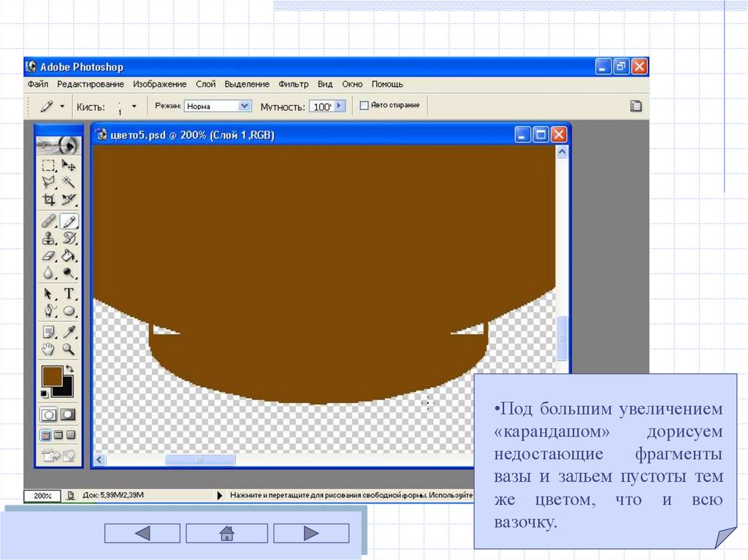The height and width of the screenshot is (560, 748).
Task: Click the brown foreground color swatch
Action: click(52, 376)
